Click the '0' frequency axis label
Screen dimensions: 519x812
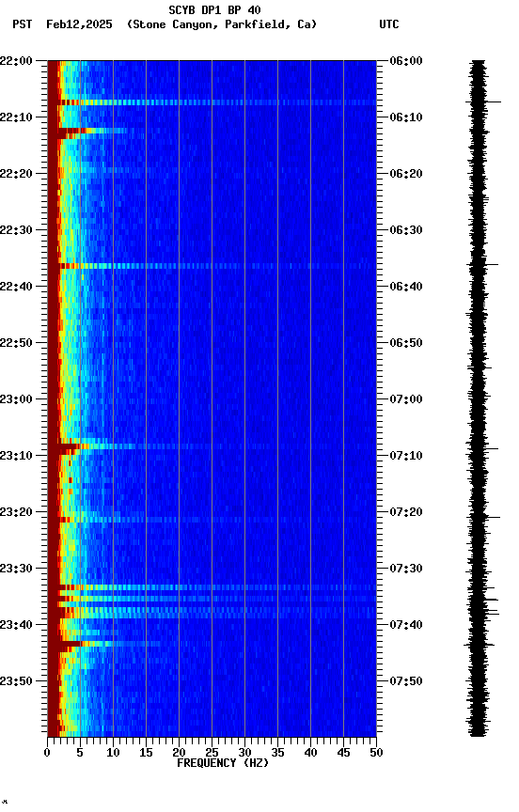point(47,753)
